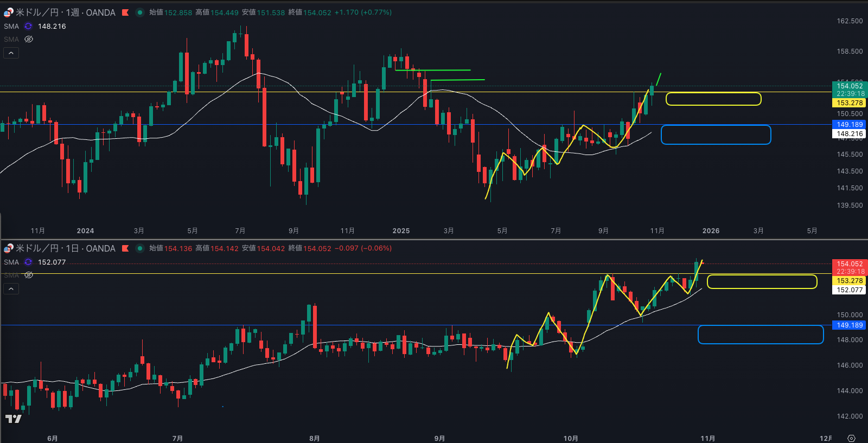Collapse the weekly chart indicator legend

(11, 53)
